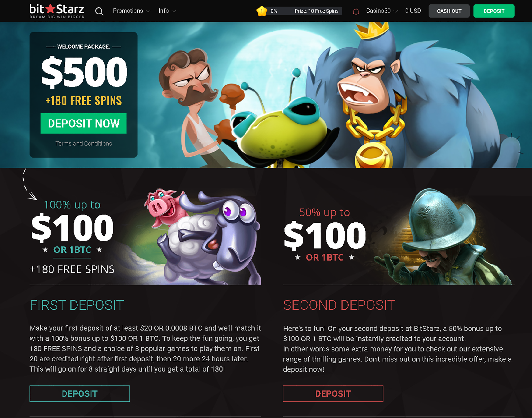Open the notifications bell icon
532x418 pixels.
tap(356, 11)
